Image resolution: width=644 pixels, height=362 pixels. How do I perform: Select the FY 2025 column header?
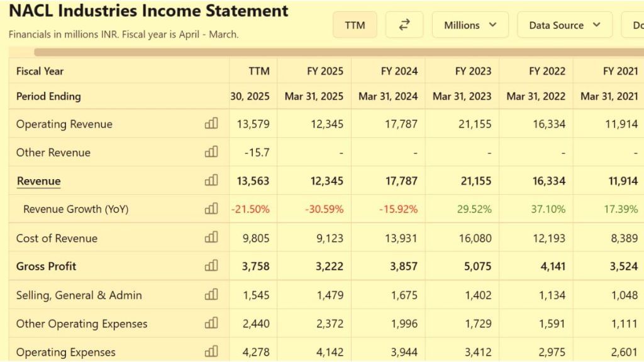click(x=325, y=71)
